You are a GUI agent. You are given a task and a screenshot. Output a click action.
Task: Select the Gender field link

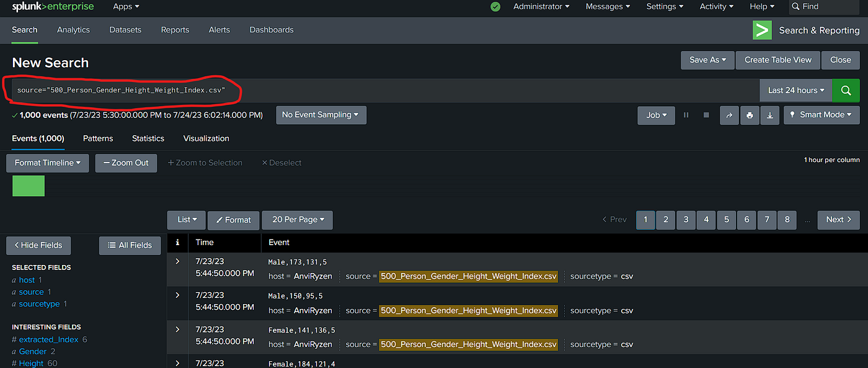tap(33, 351)
